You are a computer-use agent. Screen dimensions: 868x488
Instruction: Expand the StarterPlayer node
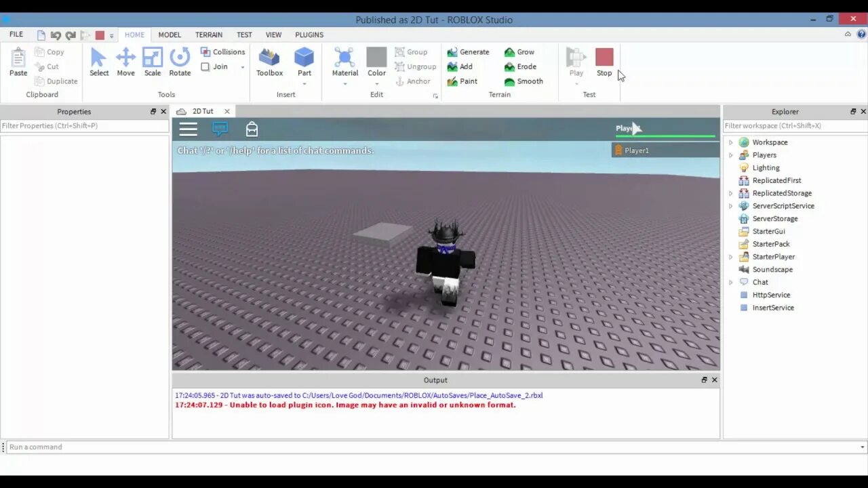click(x=730, y=257)
